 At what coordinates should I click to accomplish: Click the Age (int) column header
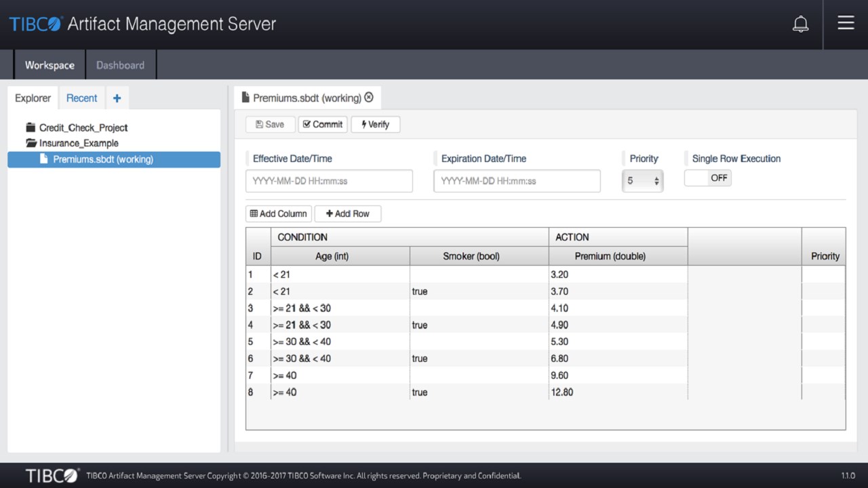(340, 256)
